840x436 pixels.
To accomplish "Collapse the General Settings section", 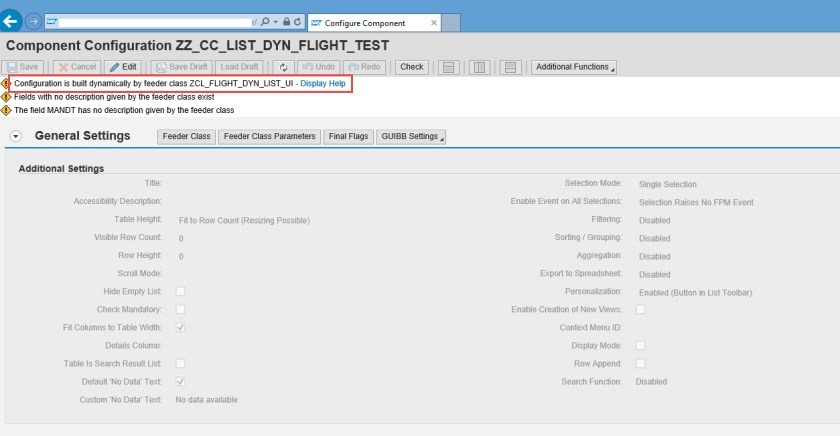I will 16,137.
